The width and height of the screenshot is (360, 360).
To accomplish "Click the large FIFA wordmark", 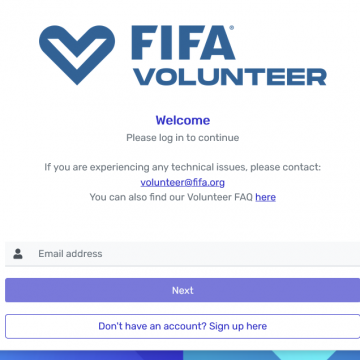I will [x=183, y=43].
